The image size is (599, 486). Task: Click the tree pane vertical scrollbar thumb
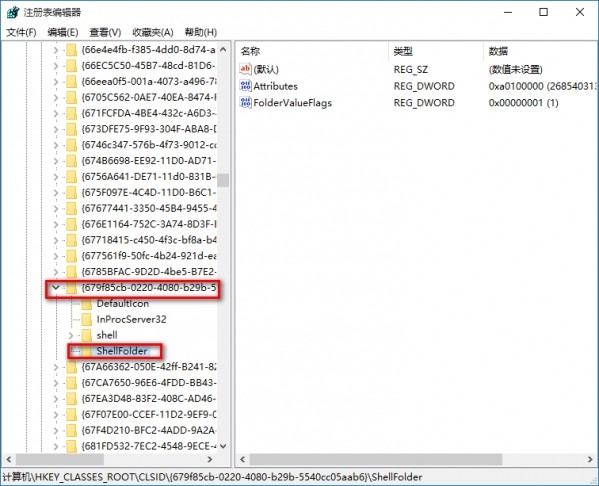coord(223,180)
